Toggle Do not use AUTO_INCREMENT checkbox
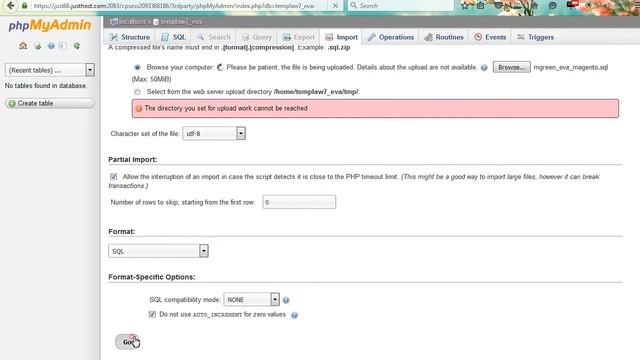This screenshot has width=640, height=360. pos(152,314)
